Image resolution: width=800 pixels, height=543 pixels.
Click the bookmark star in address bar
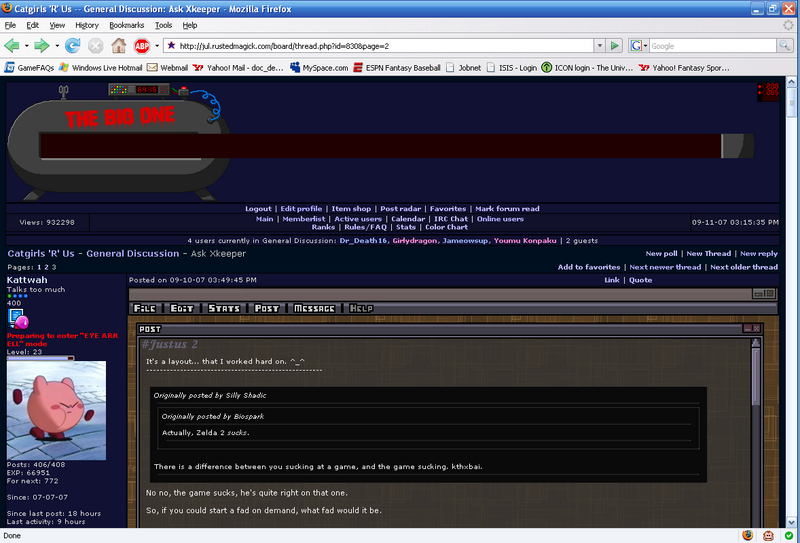click(x=171, y=46)
